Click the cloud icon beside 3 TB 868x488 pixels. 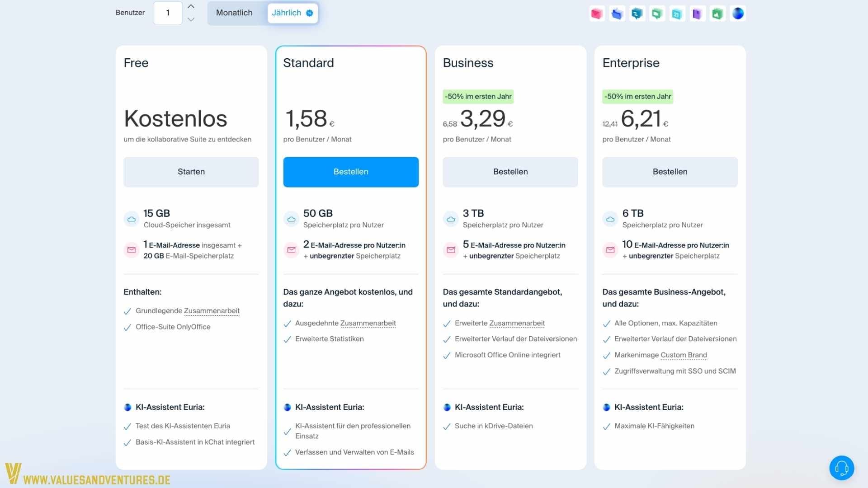[451, 219]
